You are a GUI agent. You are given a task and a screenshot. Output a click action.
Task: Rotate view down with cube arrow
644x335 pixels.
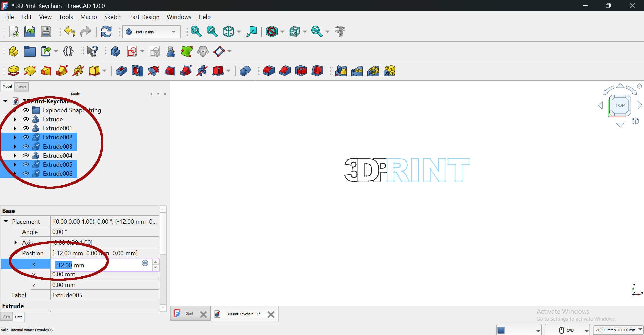point(620,125)
